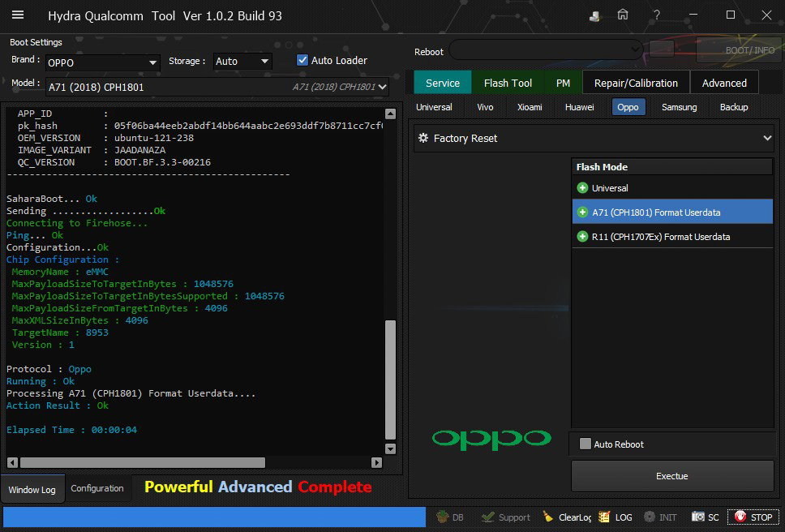Click the Exectue button

[x=671, y=476]
